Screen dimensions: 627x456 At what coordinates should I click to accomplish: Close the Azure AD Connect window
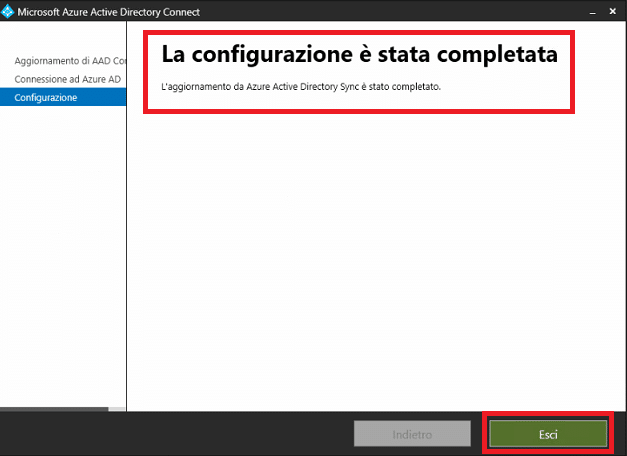[x=613, y=12]
